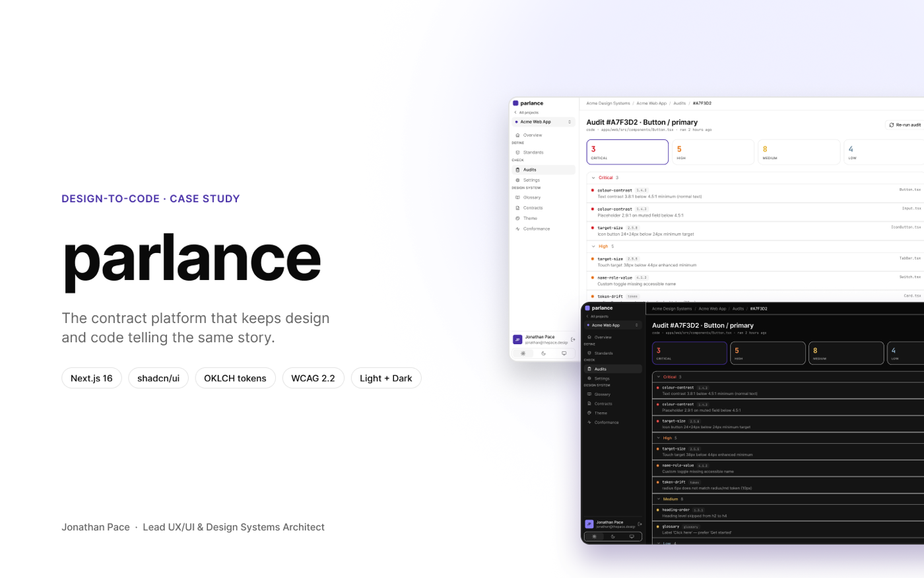Open glossary 'Click here' row in dark window
This screenshot has width=924, height=578.
(x=788, y=529)
